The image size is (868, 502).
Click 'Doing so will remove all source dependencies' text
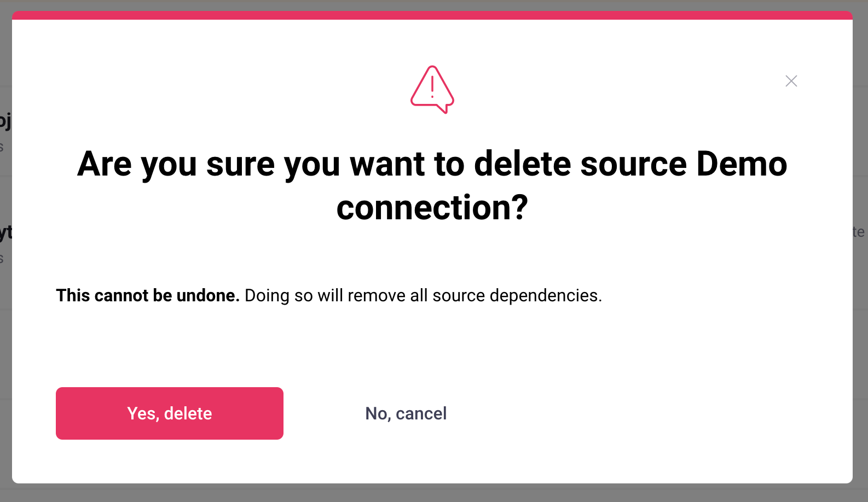tap(423, 295)
